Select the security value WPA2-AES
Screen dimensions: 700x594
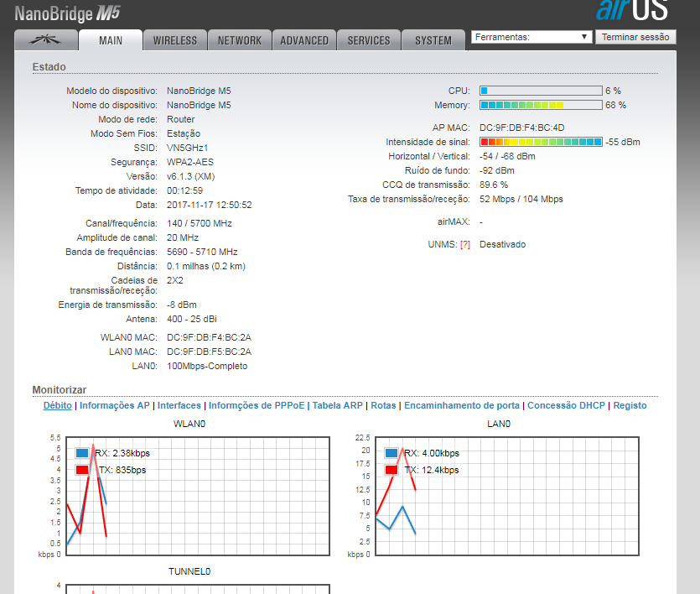pyautogui.click(x=190, y=162)
